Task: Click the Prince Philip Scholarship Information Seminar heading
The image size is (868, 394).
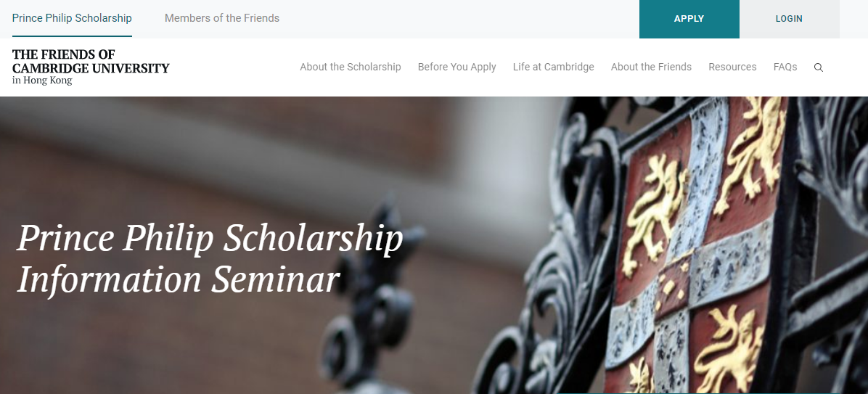Action: point(209,258)
